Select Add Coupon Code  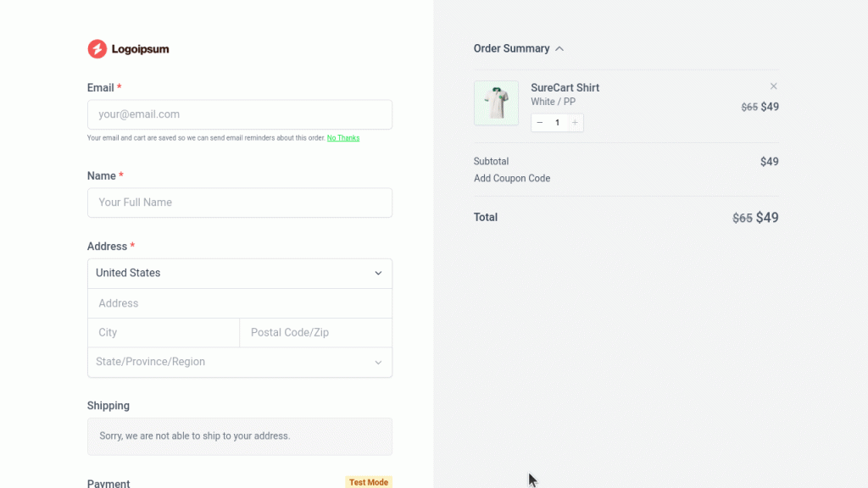(x=512, y=178)
